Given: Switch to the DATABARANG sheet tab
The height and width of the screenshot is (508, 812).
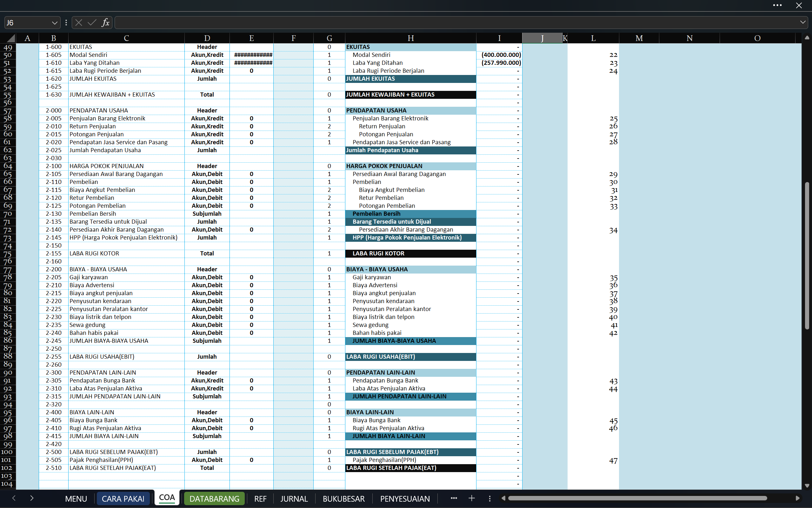Looking at the screenshot, I should pos(214,498).
